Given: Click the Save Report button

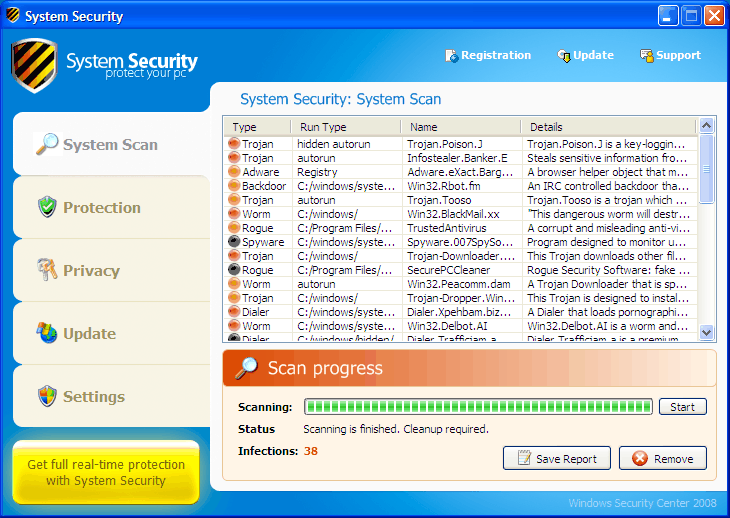Looking at the screenshot, I should [x=557, y=458].
